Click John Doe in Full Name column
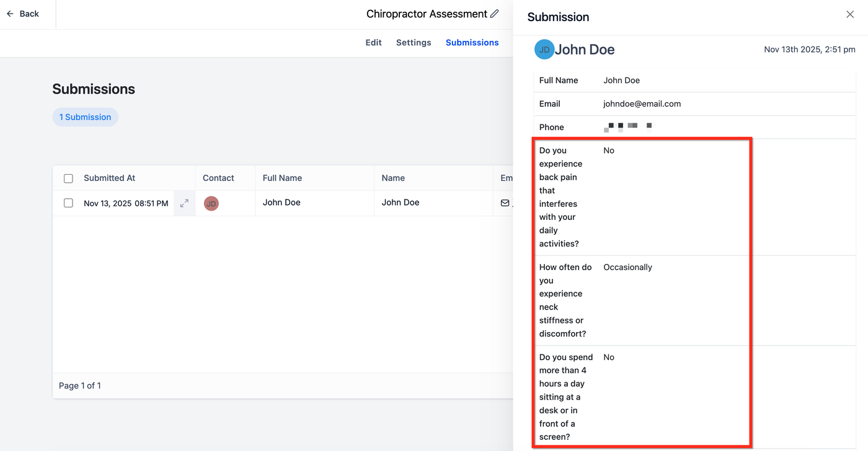868x451 pixels. click(x=281, y=203)
